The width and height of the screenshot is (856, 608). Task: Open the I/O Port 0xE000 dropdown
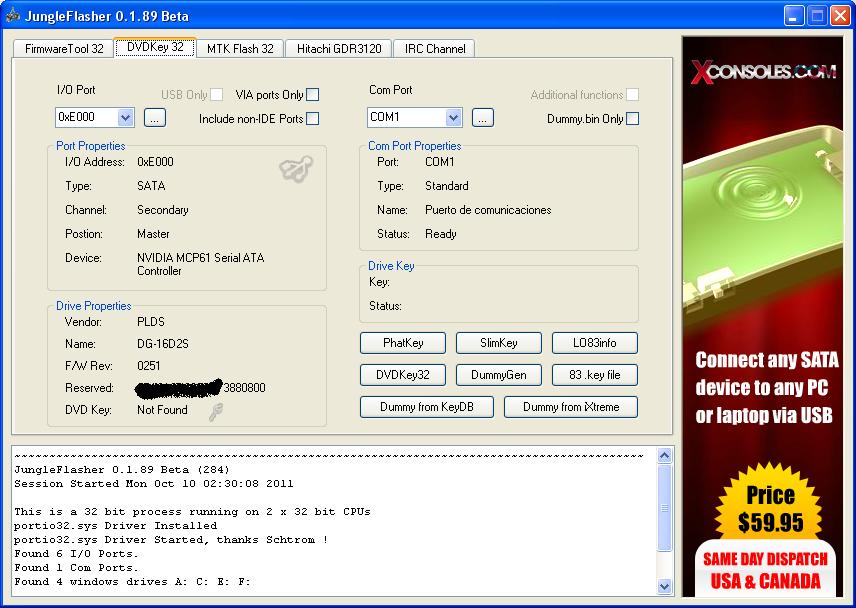click(x=126, y=117)
